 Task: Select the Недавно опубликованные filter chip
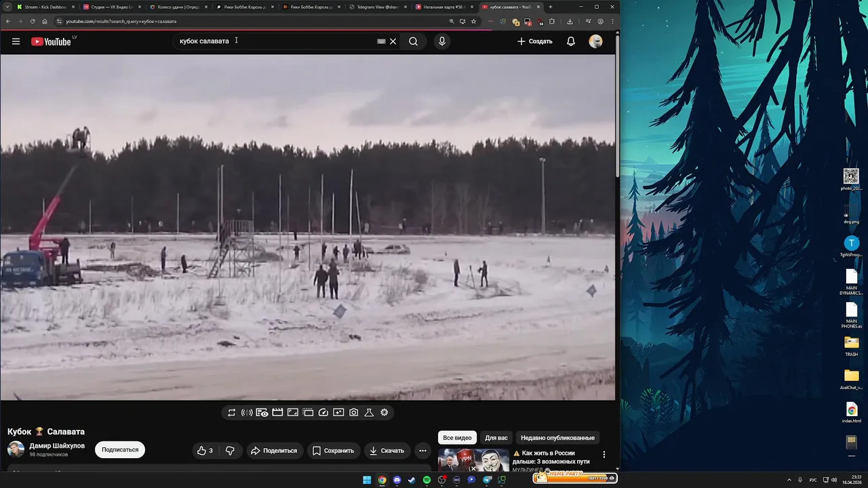pyautogui.click(x=558, y=438)
